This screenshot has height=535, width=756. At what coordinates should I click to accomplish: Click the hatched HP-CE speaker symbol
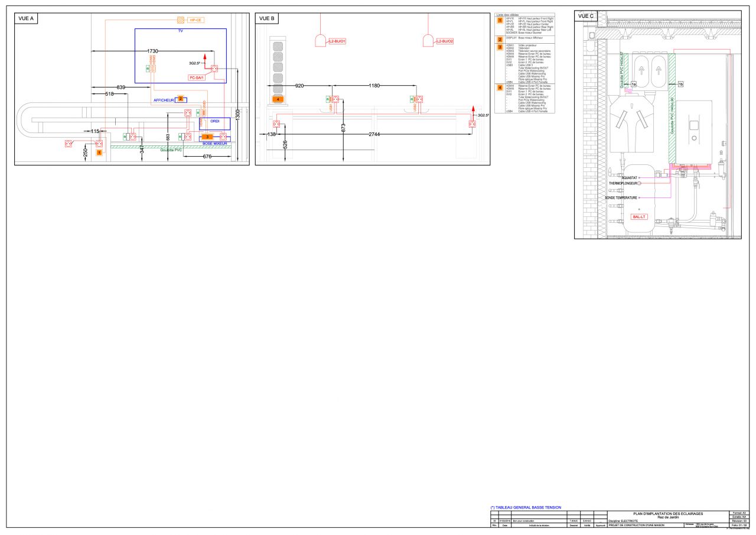tap(181, 20)
